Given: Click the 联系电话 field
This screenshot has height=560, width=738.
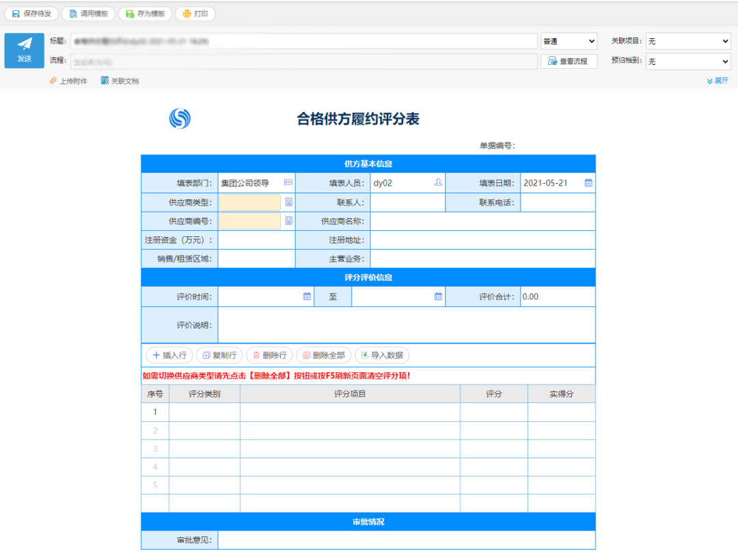Looking at the screenshot, I should click(x=558, y=203).
